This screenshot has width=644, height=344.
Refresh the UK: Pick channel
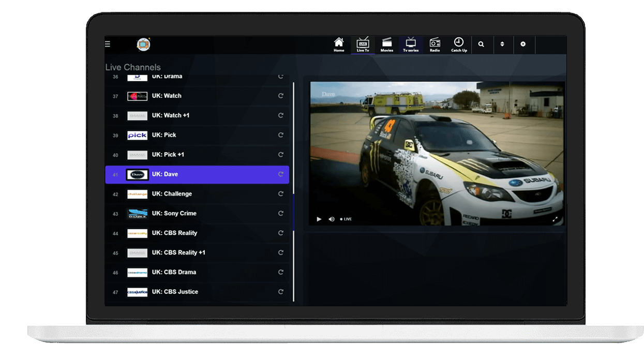coord(281,135)
